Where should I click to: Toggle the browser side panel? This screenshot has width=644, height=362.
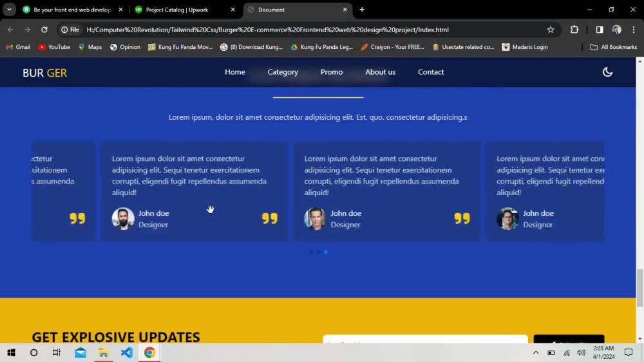point(600,30)
